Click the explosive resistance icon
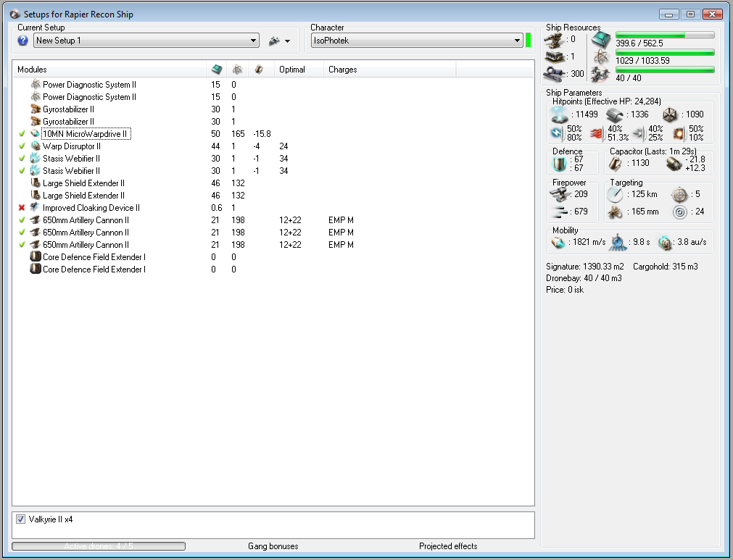The width and height of the screenshot is (733, 560). click(679, 134)
